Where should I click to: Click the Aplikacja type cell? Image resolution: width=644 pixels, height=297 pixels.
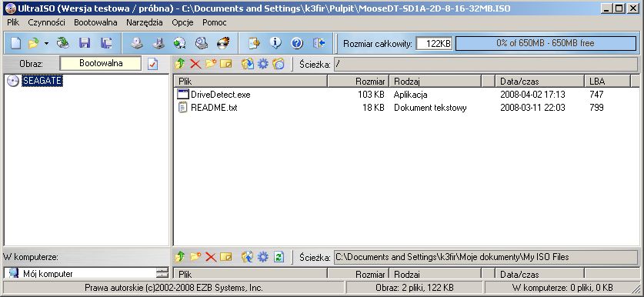[410, 95]
